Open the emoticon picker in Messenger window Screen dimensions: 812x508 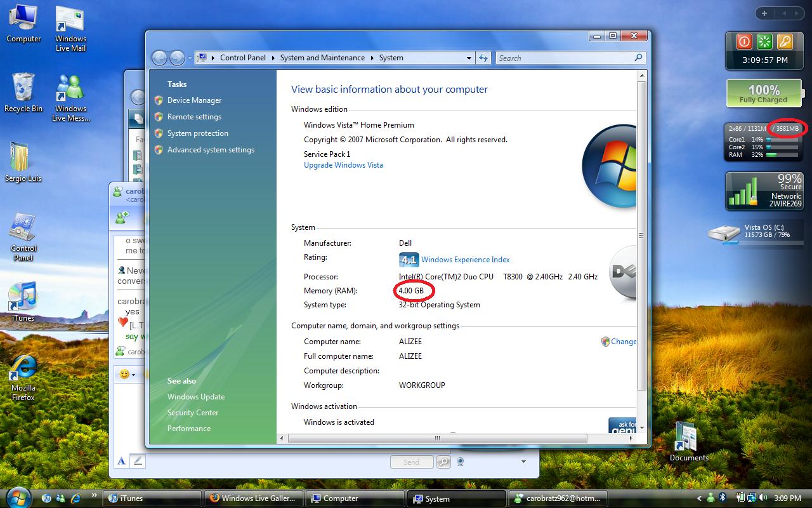coord(127,374)
